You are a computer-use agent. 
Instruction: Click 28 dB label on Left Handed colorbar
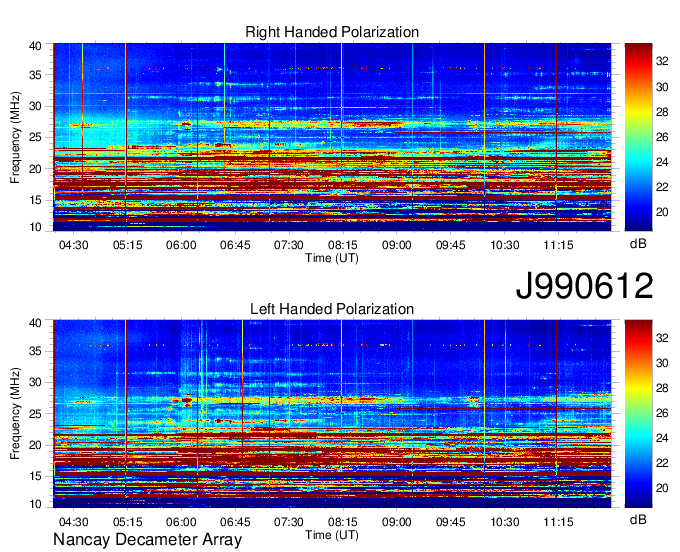tap(662, 389)
